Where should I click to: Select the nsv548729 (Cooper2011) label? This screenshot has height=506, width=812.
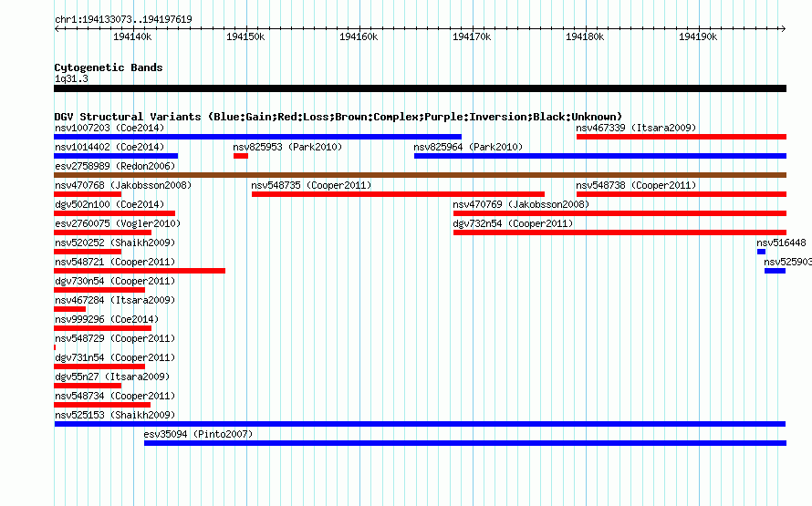coord(115,338)
